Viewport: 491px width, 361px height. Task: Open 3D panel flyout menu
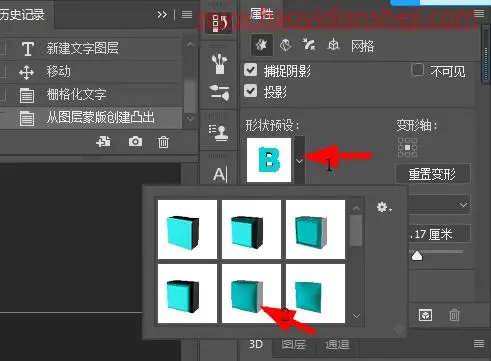click(479, 343)
